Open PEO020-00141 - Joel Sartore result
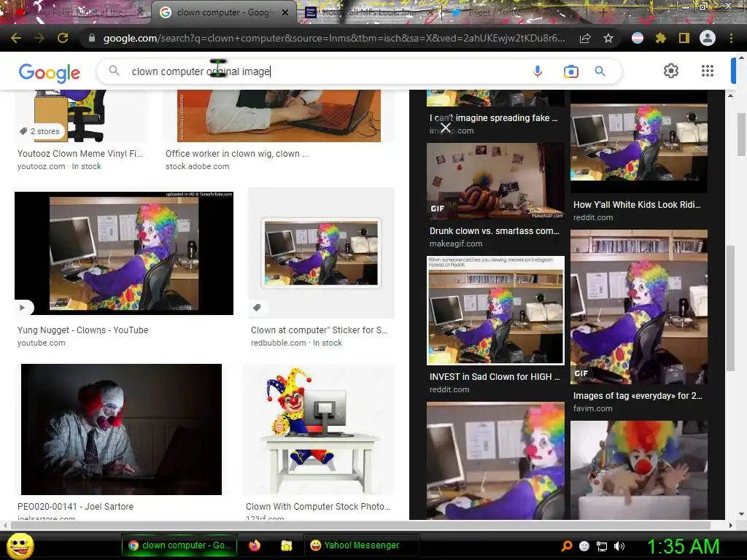Viewport: 747px width, 560px height. (x=75, y=506)
